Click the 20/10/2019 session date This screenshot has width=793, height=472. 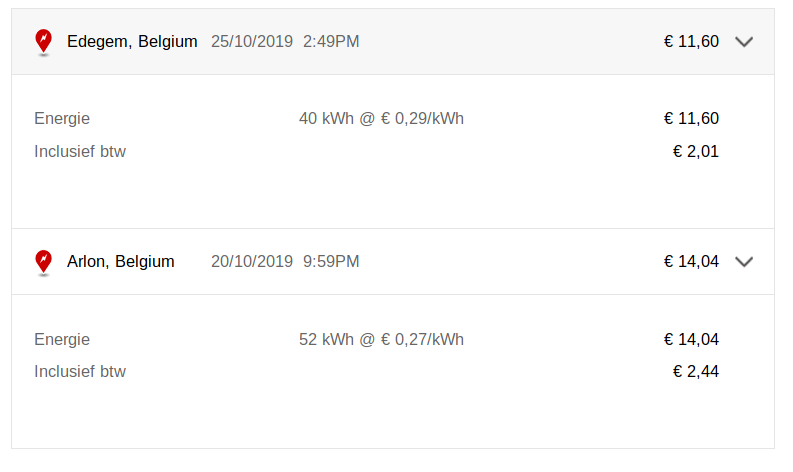[x=252, y=261]
